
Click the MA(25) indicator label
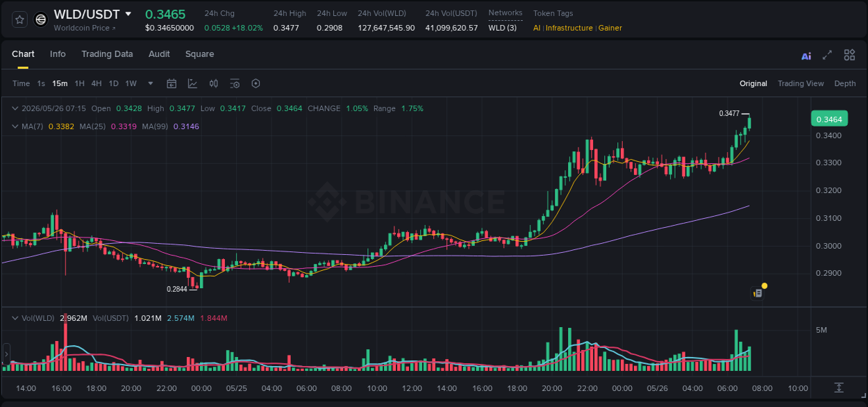(92, 126)
